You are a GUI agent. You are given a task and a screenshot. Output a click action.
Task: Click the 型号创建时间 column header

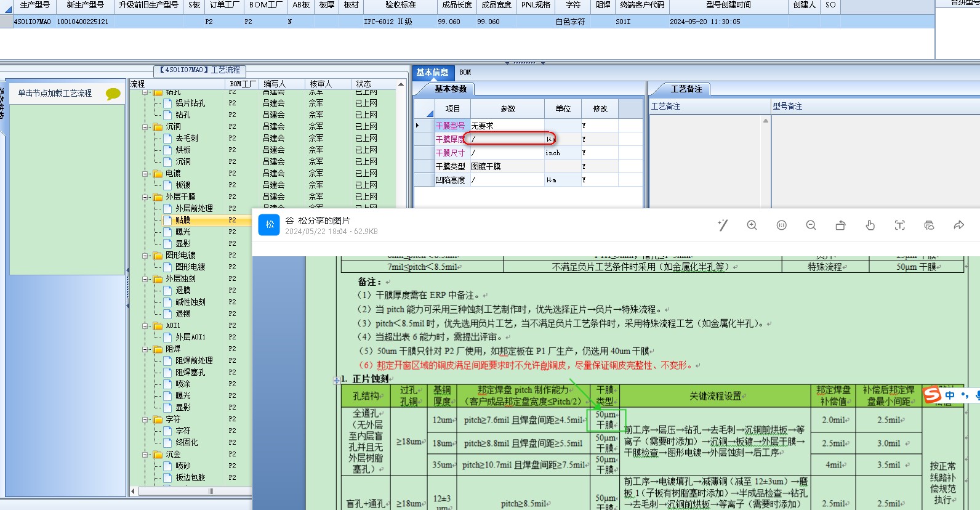pyautogui.click(x=728, y=5)
